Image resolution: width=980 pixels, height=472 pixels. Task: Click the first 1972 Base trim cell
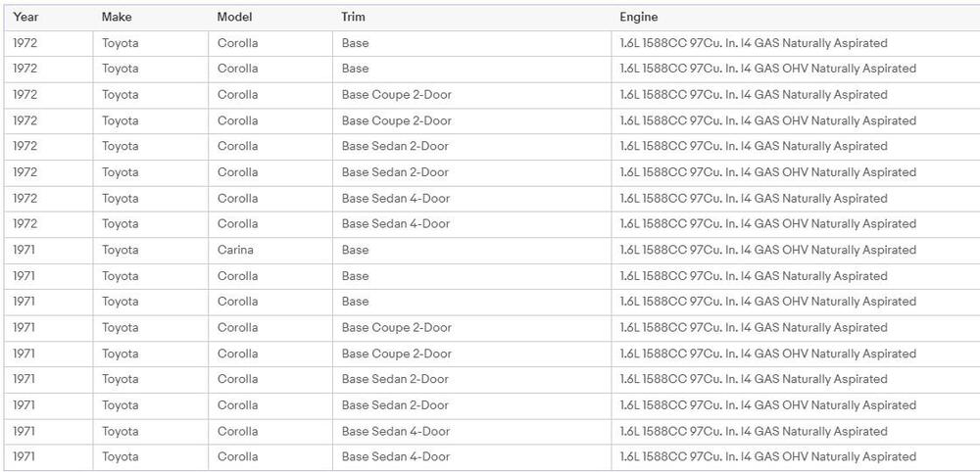point(472,44)
